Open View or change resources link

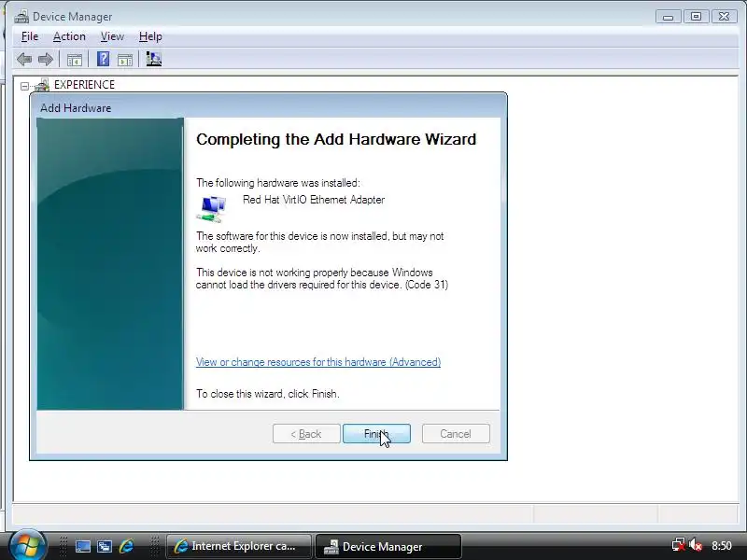click(x=318, y=362)
